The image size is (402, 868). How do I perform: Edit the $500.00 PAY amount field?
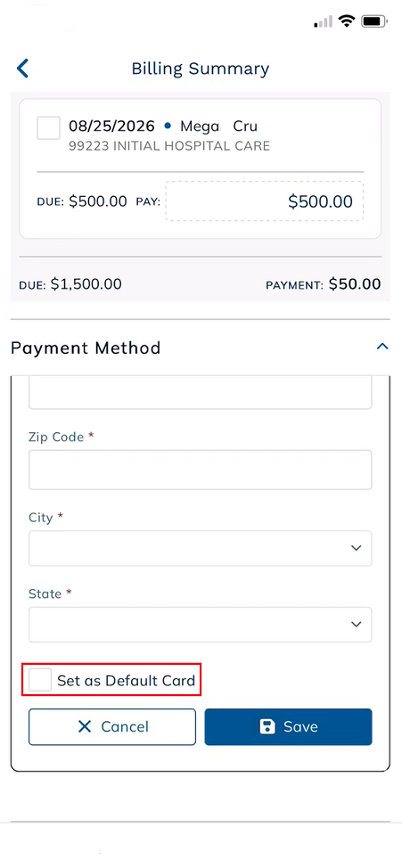tap(265, 201)
